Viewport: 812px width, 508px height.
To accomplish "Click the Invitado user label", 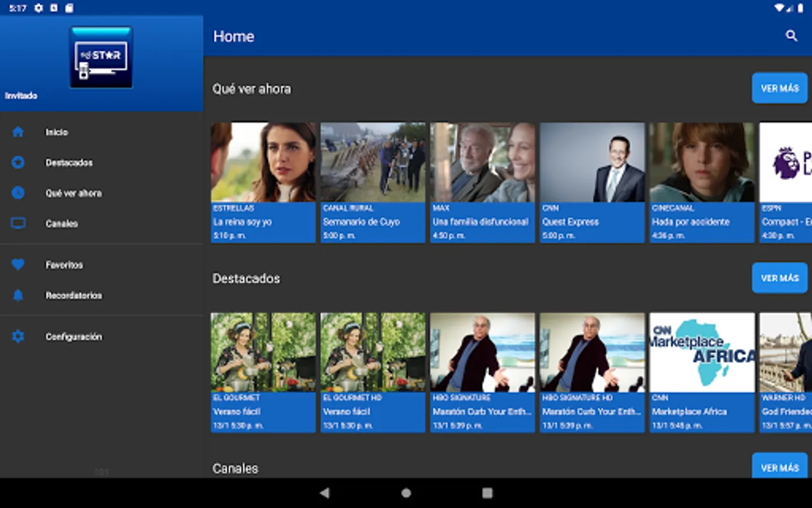I will pyautogui.click(x=21, y=96).
